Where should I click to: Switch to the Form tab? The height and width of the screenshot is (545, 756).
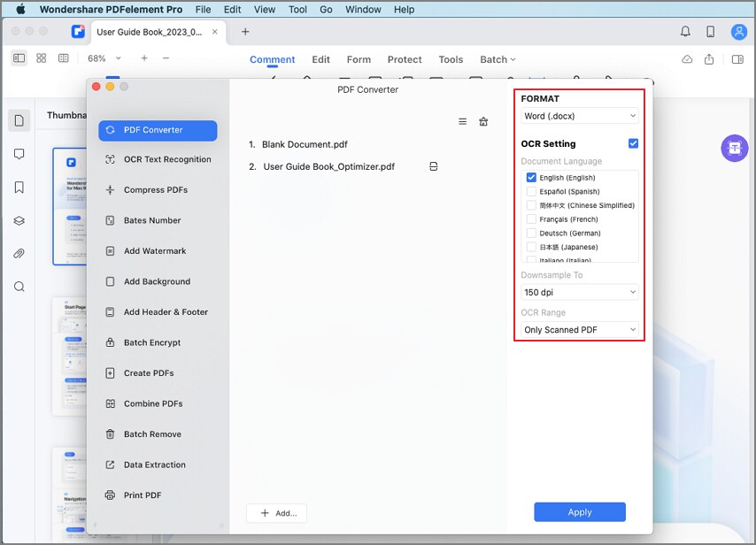(359, 59)
